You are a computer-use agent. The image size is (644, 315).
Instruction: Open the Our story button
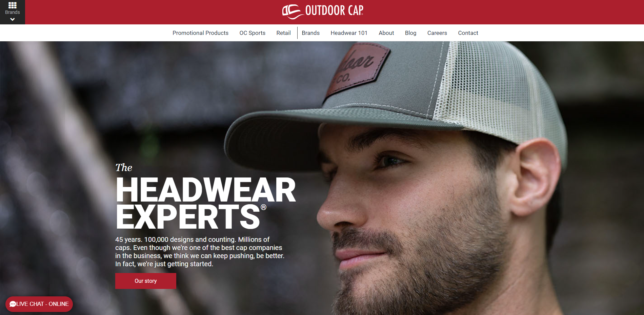point(146,281)
